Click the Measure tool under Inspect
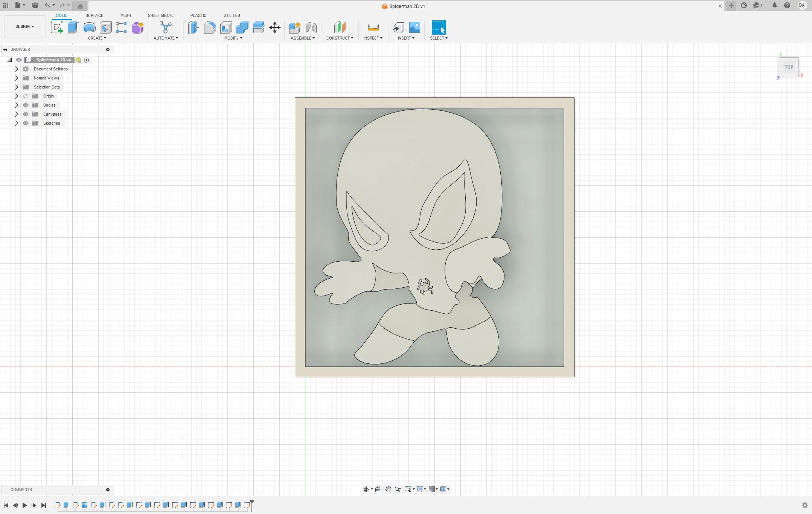The width and height of the screenshot is (812, 514). (373, 27)
